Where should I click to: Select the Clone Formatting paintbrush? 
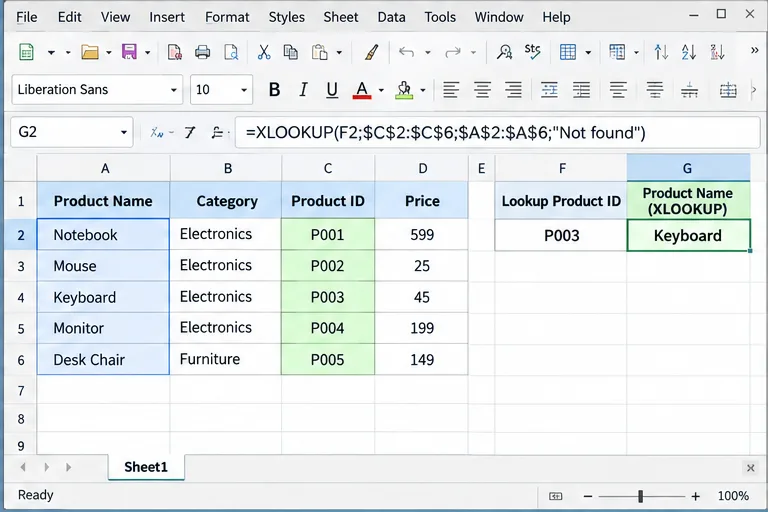click(x=372, y=52)
